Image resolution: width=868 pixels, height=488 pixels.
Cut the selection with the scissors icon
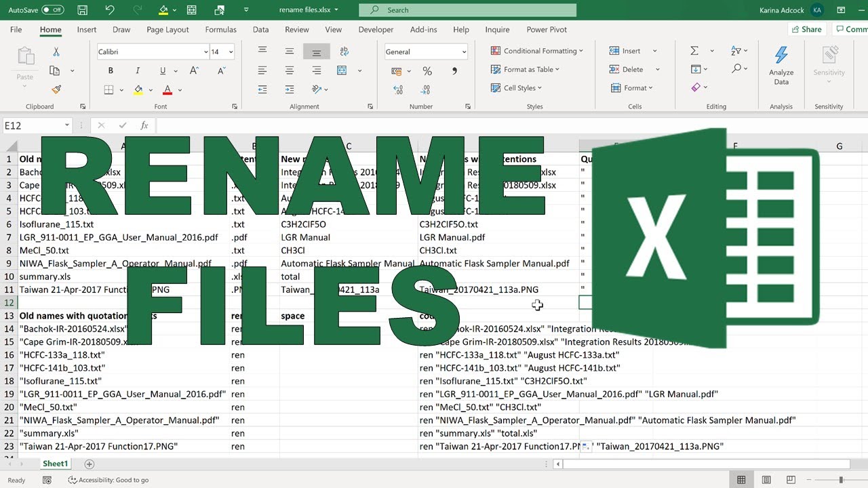56,52
